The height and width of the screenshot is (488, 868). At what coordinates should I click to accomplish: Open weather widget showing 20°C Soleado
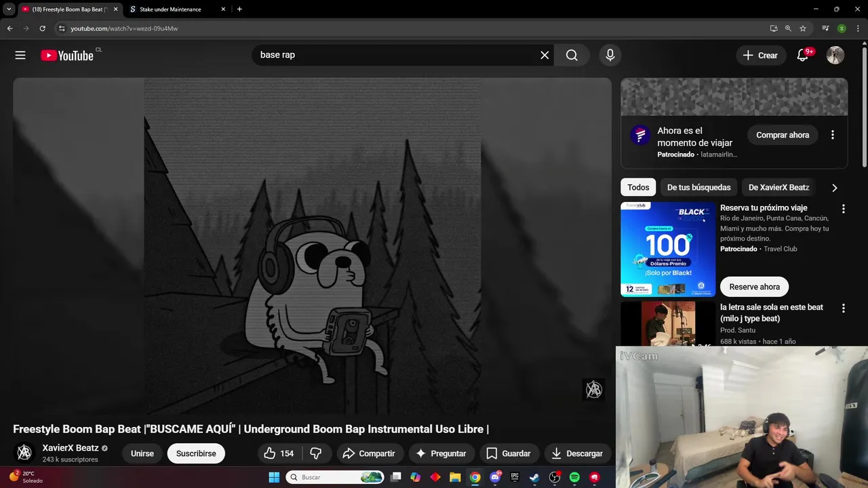tap(26, 477)
